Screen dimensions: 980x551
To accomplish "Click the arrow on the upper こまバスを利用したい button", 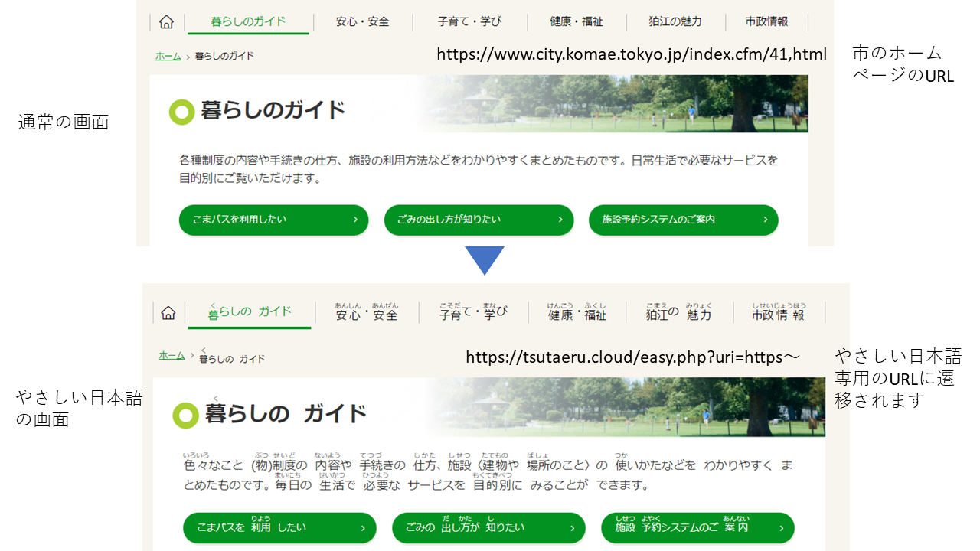I will coord(355,220).
